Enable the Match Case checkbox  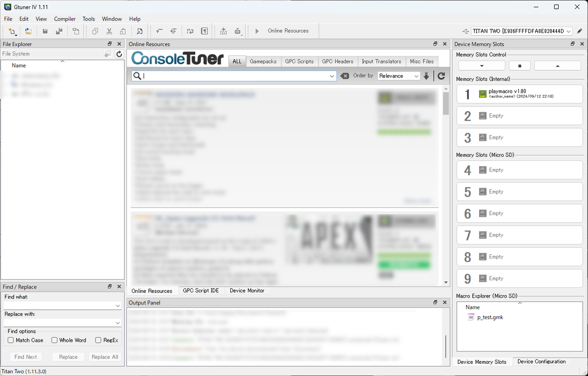11,340
